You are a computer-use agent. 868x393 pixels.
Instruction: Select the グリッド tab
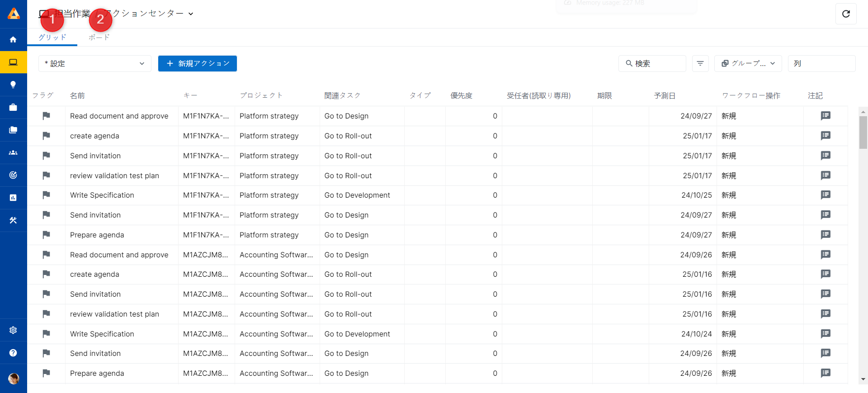pos(52,38)
